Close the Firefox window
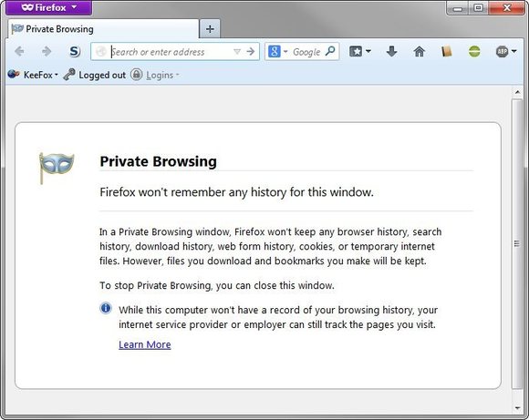This screenshot has width=529, height=420. point(507,8)
